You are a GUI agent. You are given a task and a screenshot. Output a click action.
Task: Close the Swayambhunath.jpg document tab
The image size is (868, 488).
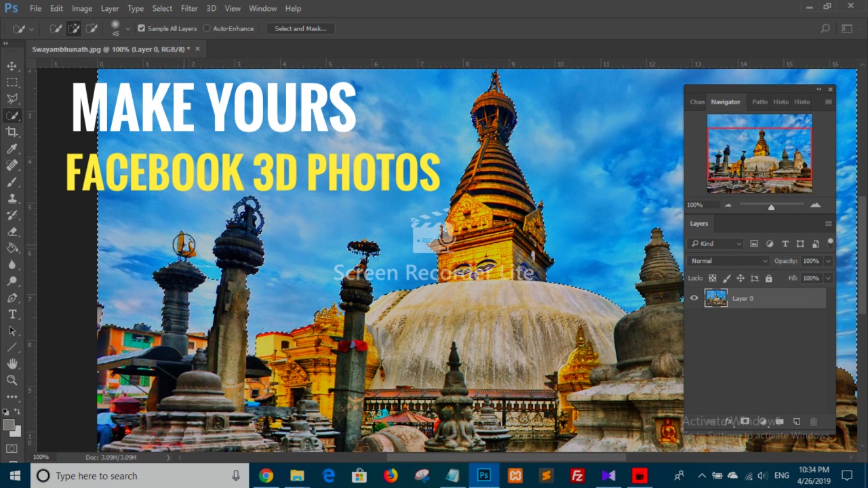click(198, 49)
